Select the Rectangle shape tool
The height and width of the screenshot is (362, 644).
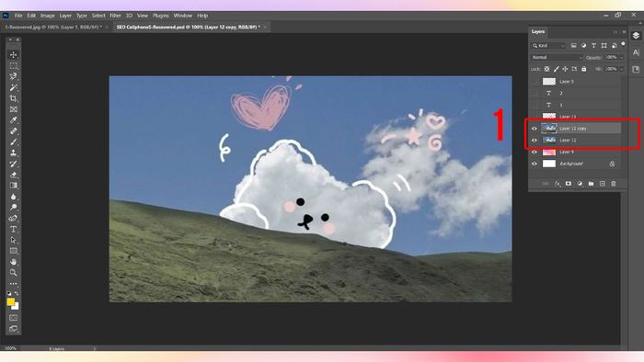[14, 251]
